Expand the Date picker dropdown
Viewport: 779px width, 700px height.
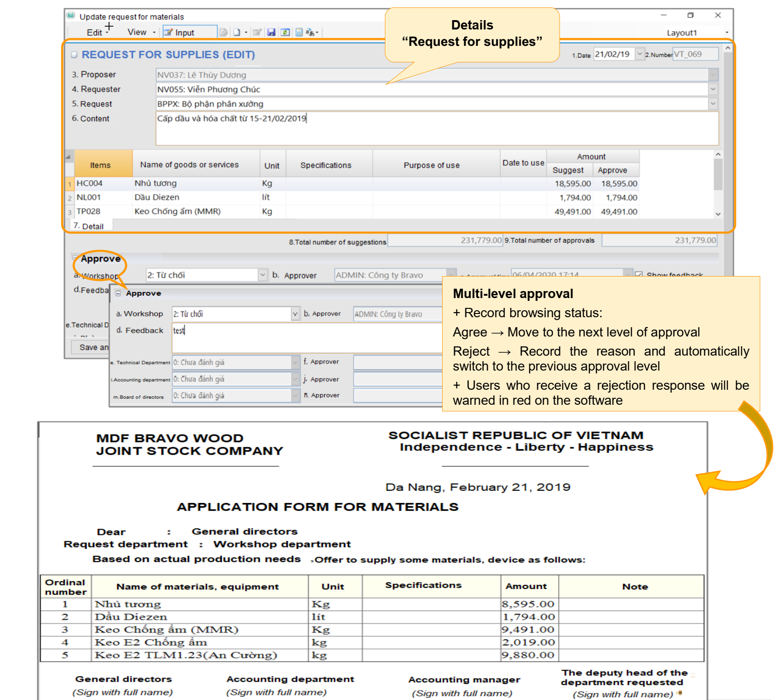coord(640,54)
